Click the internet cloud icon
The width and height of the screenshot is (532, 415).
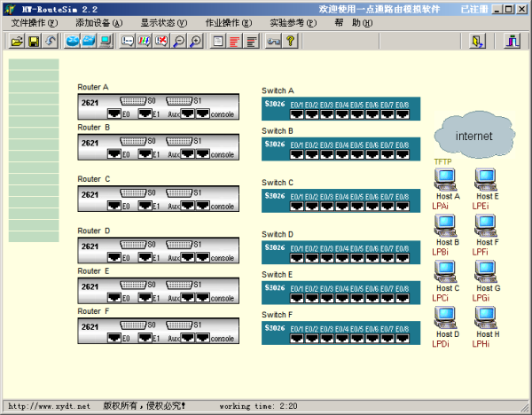point(473,136)
